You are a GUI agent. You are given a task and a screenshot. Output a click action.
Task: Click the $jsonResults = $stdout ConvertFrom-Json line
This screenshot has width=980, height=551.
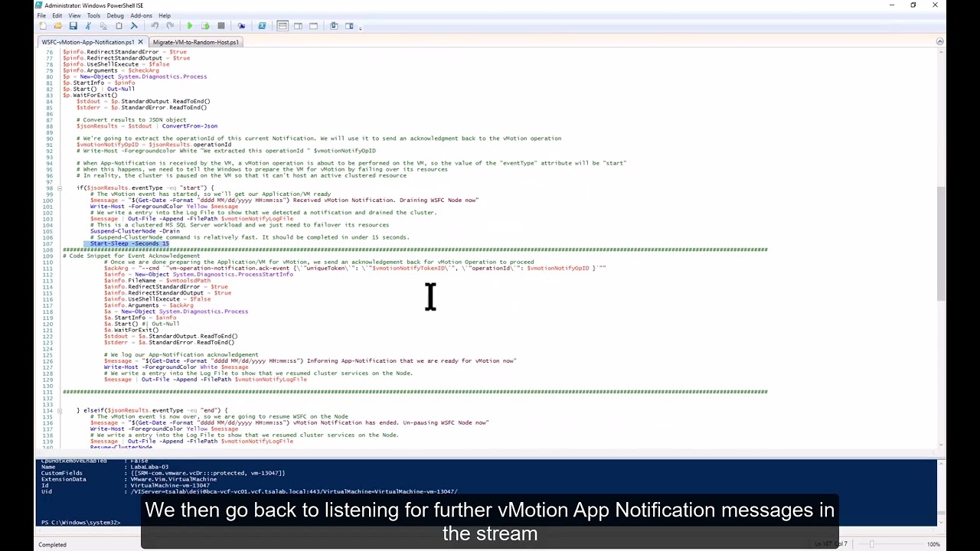pyautogui.click(x=147, y=126)
